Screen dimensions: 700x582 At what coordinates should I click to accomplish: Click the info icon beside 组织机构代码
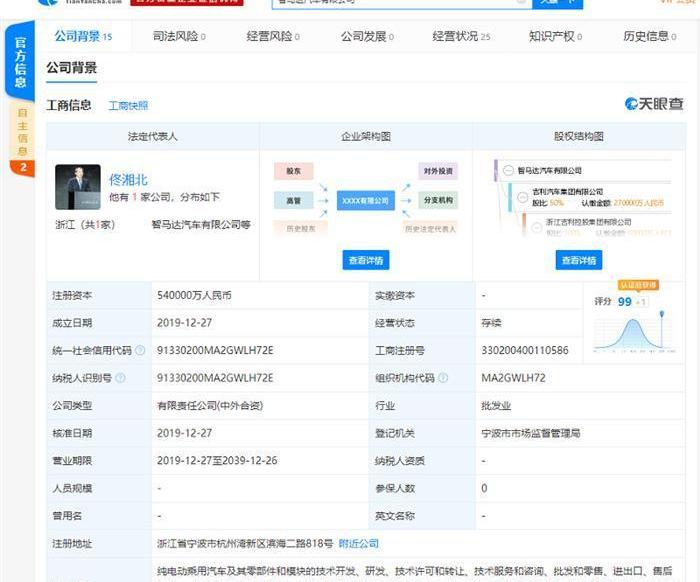[x=442, y=378]
